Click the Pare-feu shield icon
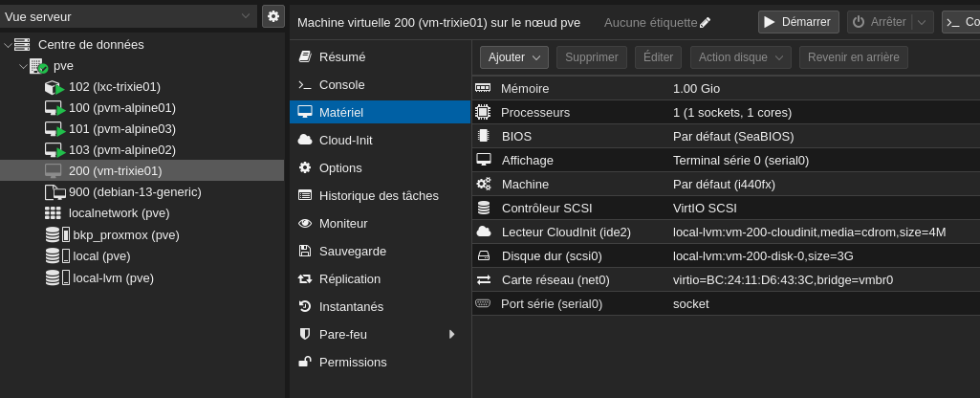Screen dimensions: 980x398 click(305, 334)
